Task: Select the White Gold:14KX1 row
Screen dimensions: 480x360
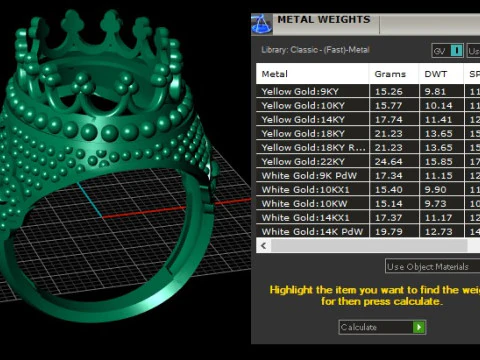Action: pyautogui.click(x=368, y=217)
